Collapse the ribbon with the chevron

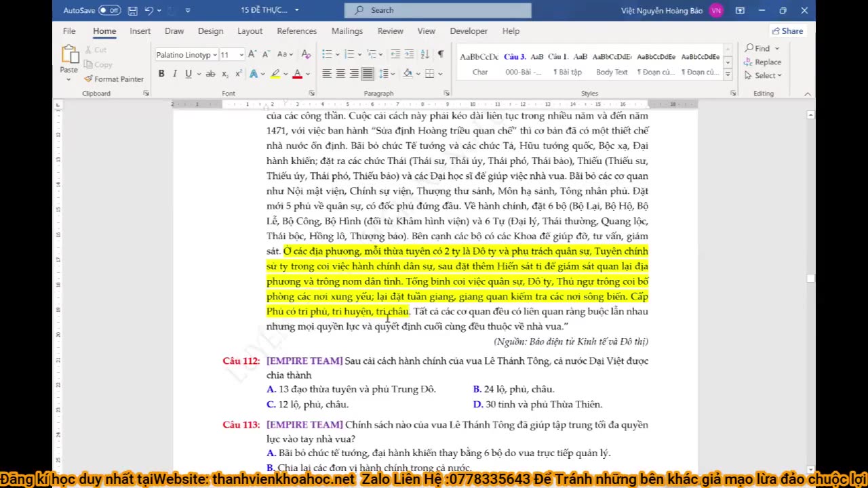pos(807,94)
